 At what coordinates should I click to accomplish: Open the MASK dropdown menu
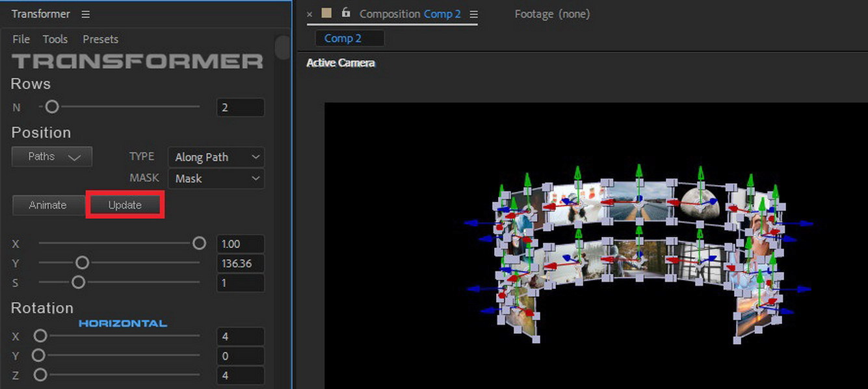pyautogui.click(x=216, y=179)
